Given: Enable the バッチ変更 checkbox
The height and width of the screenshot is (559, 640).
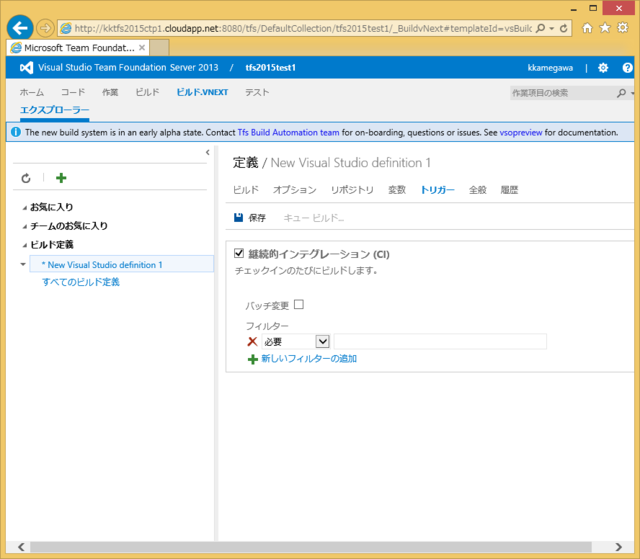Looking at the screenshot, I should pos(299,304).
